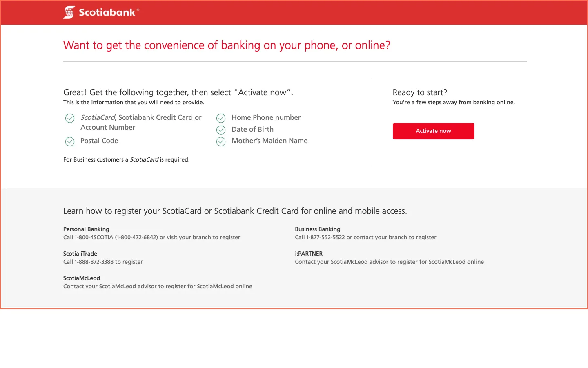Screen dimensions: 588x368
Task: Click checkmark icon beside Home Phone number
Action: (x=221, y=118)
